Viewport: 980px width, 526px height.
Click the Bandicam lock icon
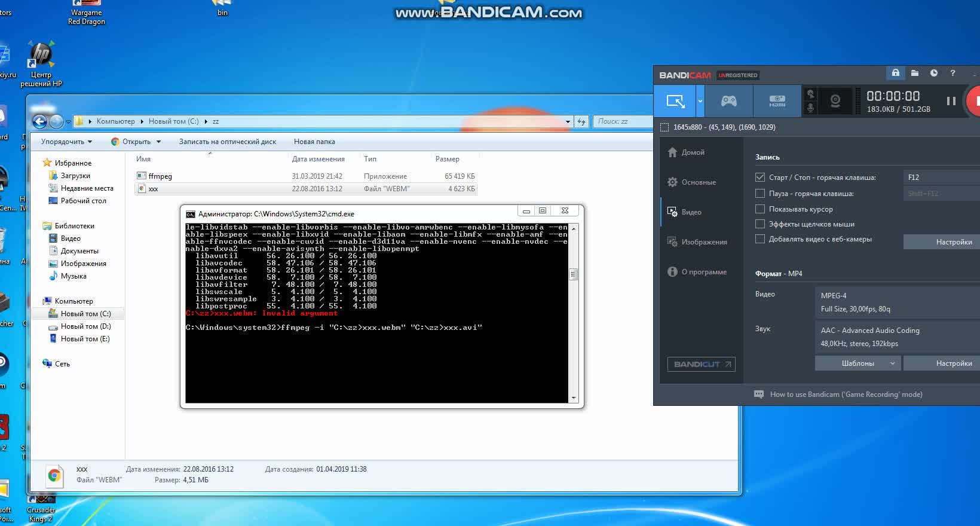point(895,73)
